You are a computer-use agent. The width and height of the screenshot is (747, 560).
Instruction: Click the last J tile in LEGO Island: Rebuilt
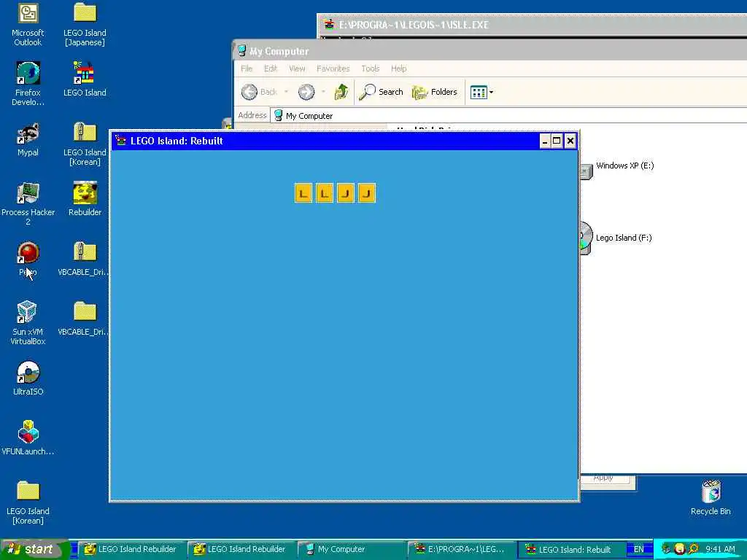(367, 193)
